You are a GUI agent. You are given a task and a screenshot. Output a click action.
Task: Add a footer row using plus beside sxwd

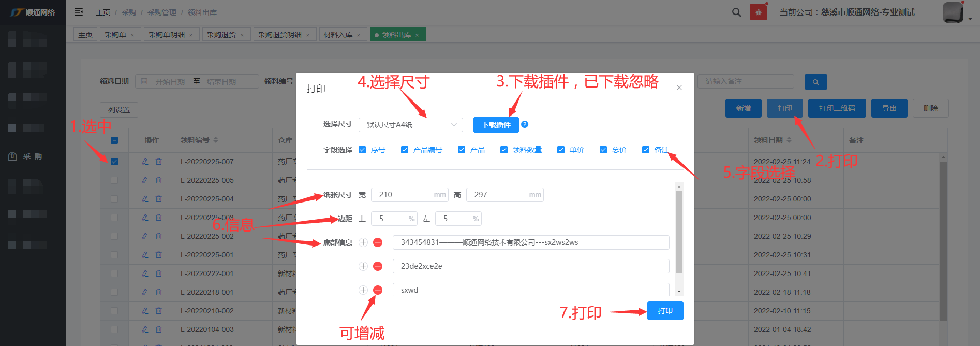[363, 290]
